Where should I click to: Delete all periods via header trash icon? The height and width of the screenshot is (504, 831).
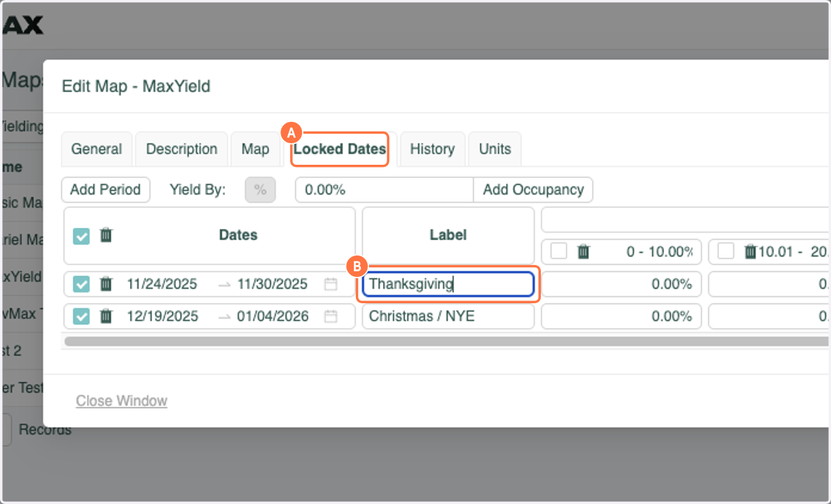click(x=105, y=235)
